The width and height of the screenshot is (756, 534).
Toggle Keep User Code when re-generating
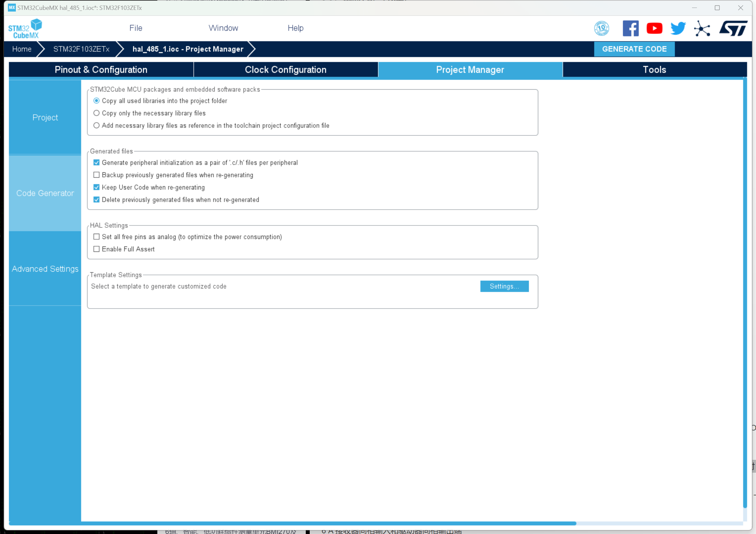coord(96,187)
